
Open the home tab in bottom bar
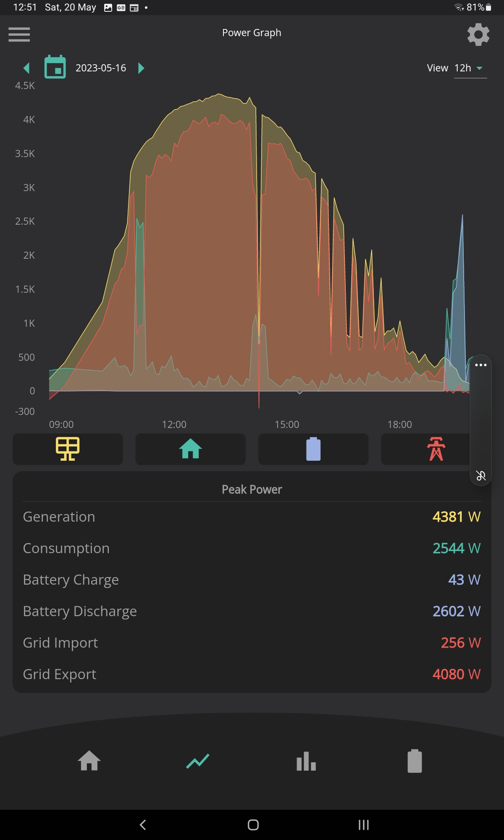point(89,761)
